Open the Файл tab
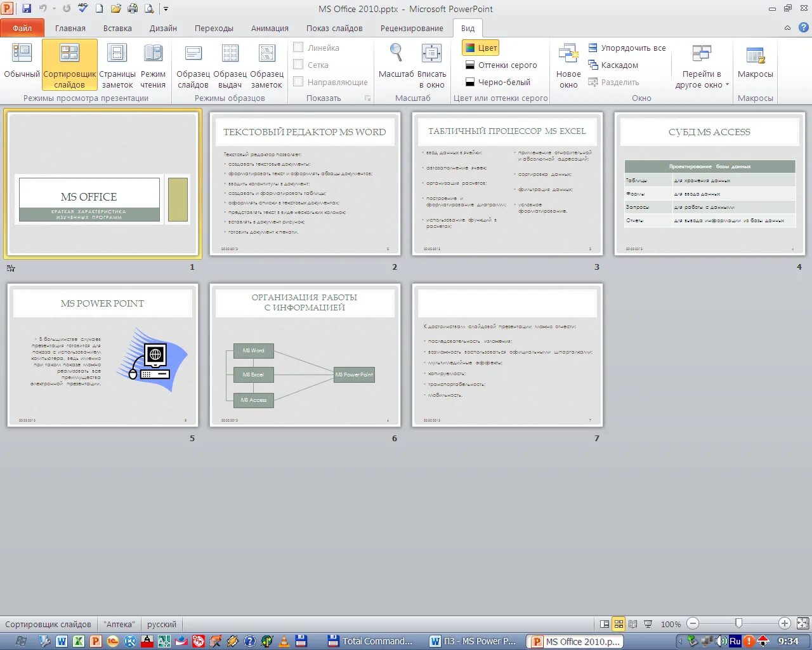 tap(22, 28)
